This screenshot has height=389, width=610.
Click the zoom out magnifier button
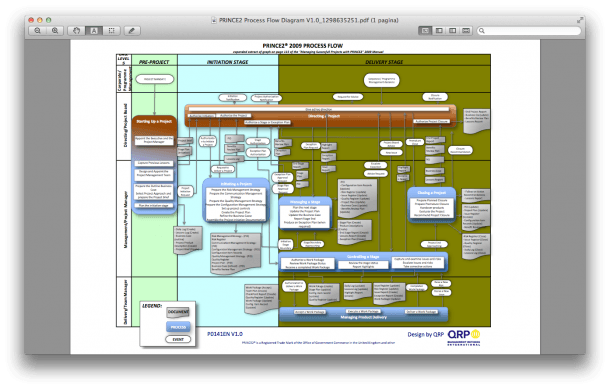coord(37,30)
